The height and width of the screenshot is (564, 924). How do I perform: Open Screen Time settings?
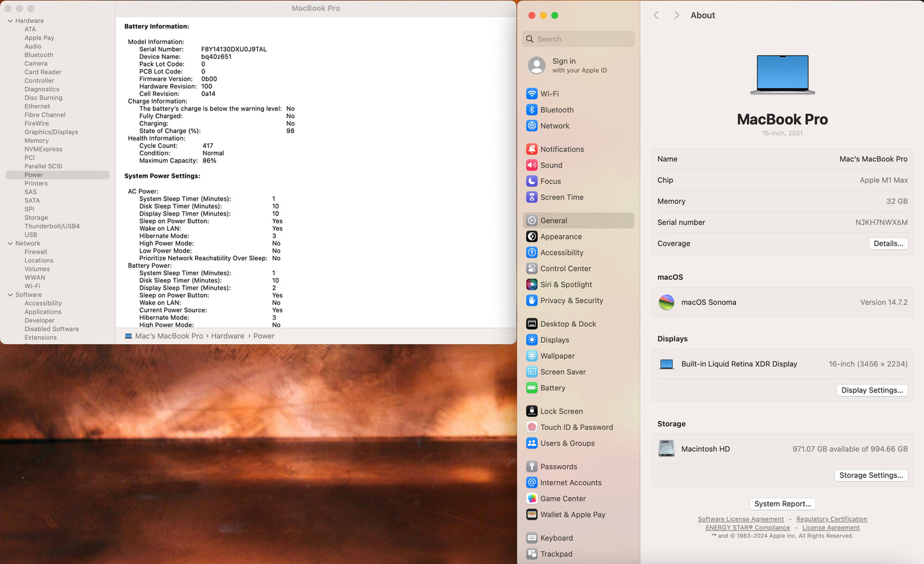coord(561,197)
